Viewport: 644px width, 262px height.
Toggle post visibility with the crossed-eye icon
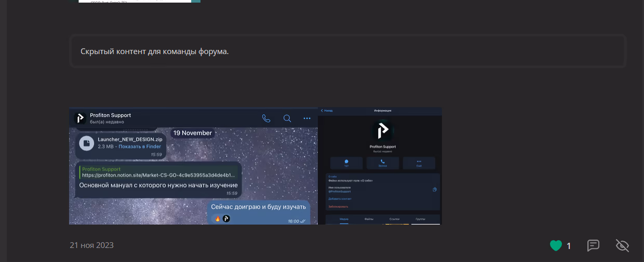click(622, 245)
